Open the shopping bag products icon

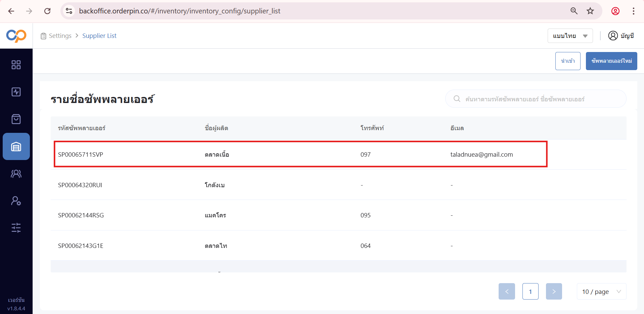[x=16, y=119]
